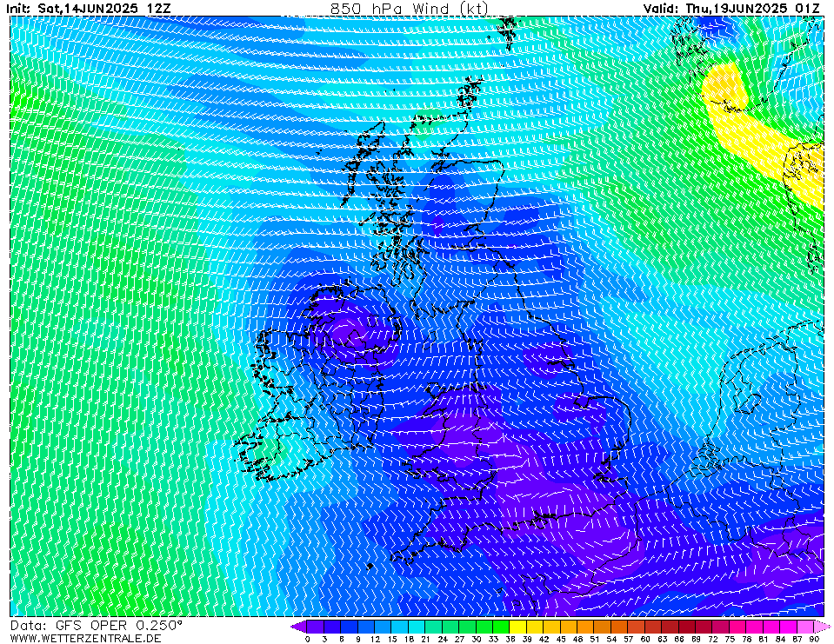Click the 'Init: Sat,14JUN2025 12Z' label
The image size is (834, 644).
pyautogui.click(x=89, y=9)
